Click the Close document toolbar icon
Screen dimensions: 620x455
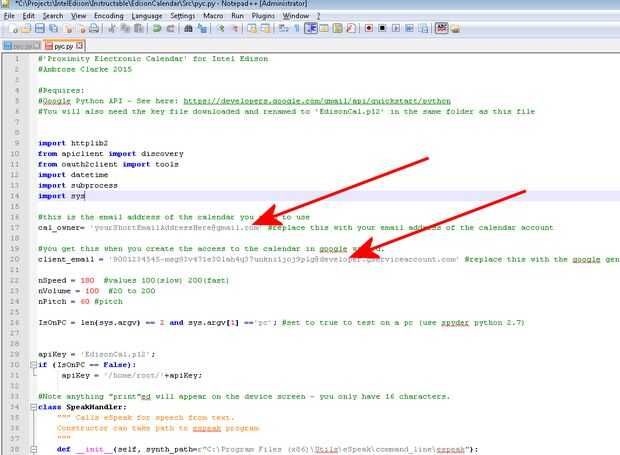point(68,28)
